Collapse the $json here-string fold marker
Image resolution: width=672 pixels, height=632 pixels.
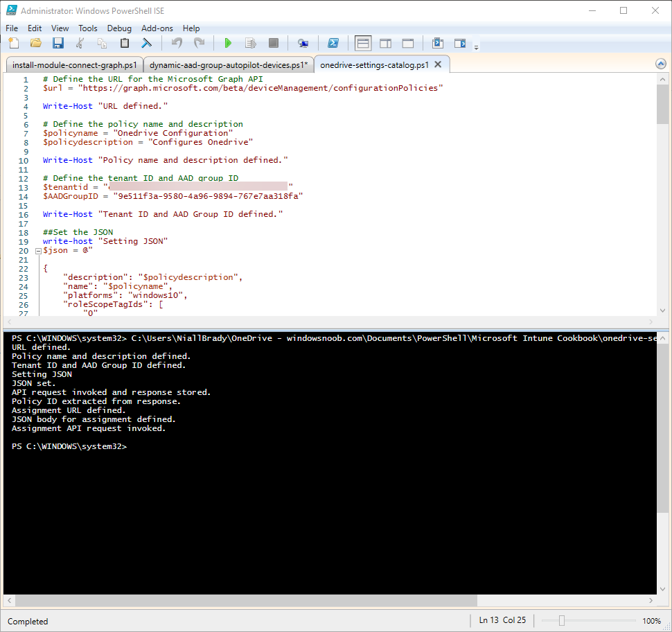[38, 252]
